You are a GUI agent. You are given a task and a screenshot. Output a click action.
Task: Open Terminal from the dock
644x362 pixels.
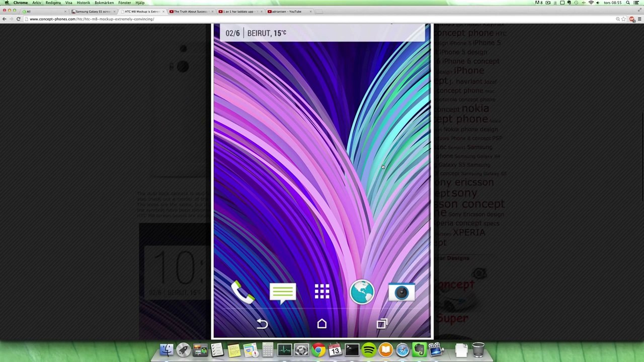(352, 349)
